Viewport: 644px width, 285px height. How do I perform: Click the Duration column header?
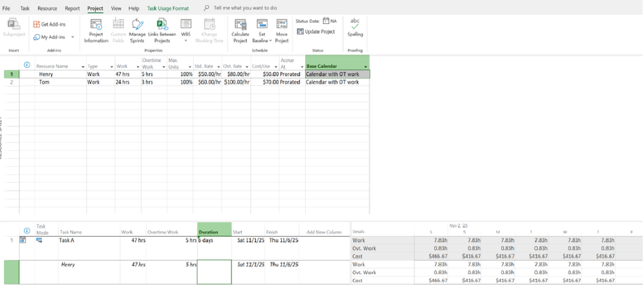(x=214, y=229)
